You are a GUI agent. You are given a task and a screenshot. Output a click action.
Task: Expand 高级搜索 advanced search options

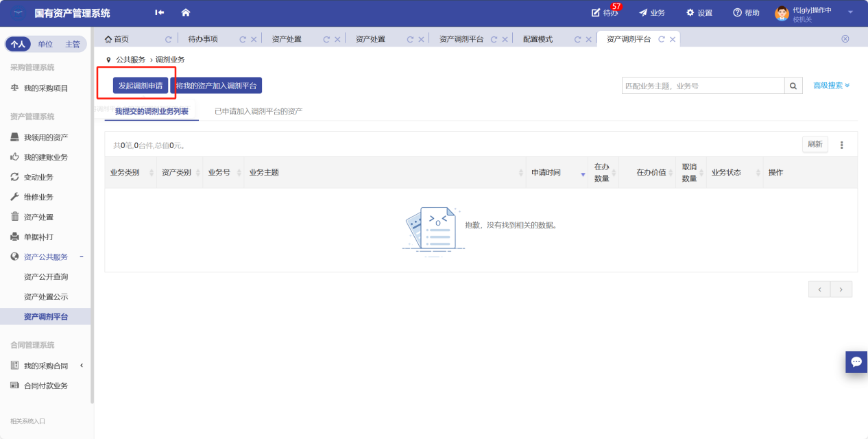point(831,86)
